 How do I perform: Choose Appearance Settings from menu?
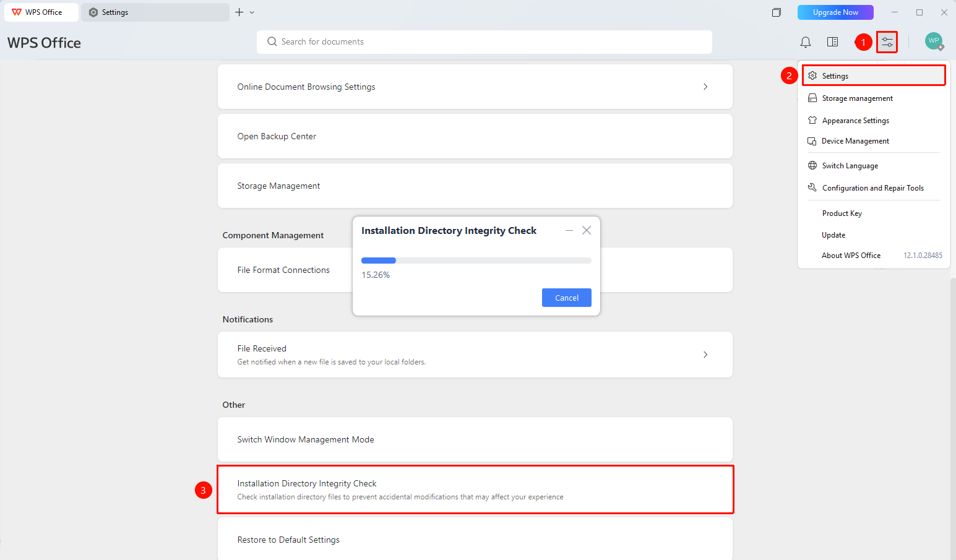874,121
